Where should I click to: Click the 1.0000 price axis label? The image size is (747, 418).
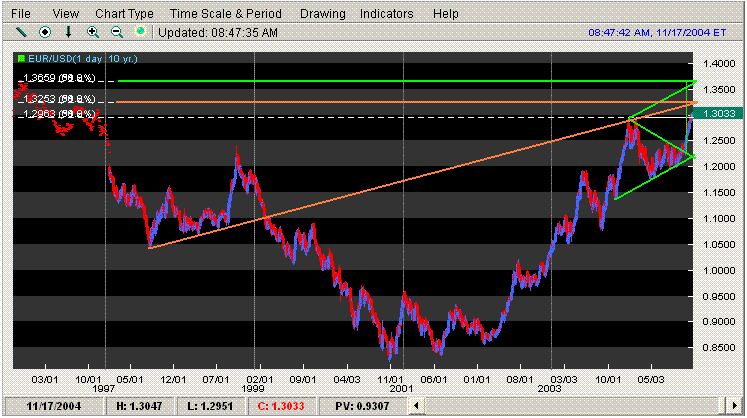[719, 271]
